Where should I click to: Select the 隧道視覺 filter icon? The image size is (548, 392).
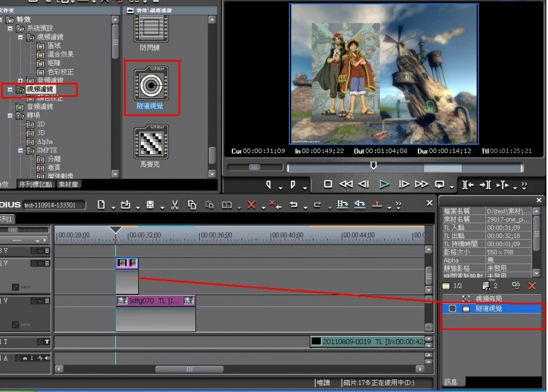coord(151,86)
